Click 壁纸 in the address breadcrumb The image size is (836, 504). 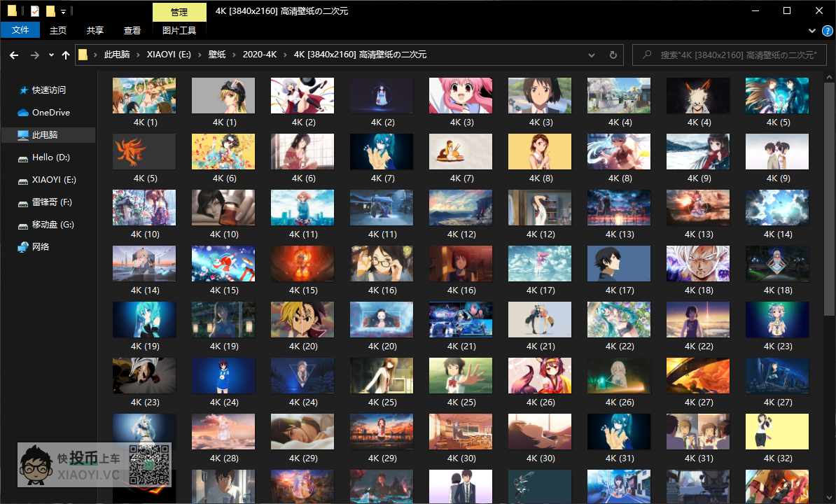pyautogui.click(x=217, y=55)
